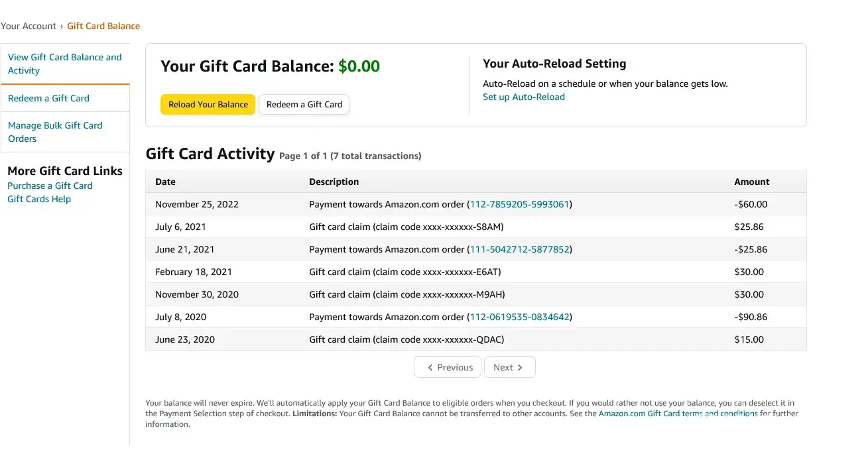868x456 pixels.
Task: Select the claim code S8AM transaction row
Action: point(406,227)
